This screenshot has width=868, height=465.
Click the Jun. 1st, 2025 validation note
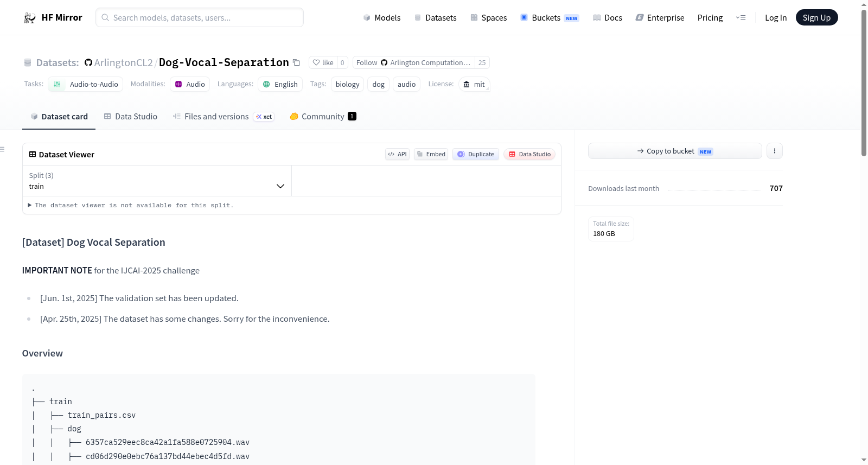(139, 298)
